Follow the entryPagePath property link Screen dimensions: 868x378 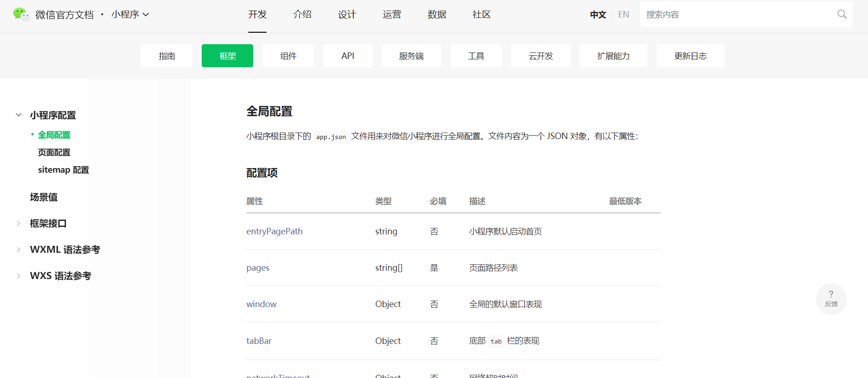click(274, 231)
